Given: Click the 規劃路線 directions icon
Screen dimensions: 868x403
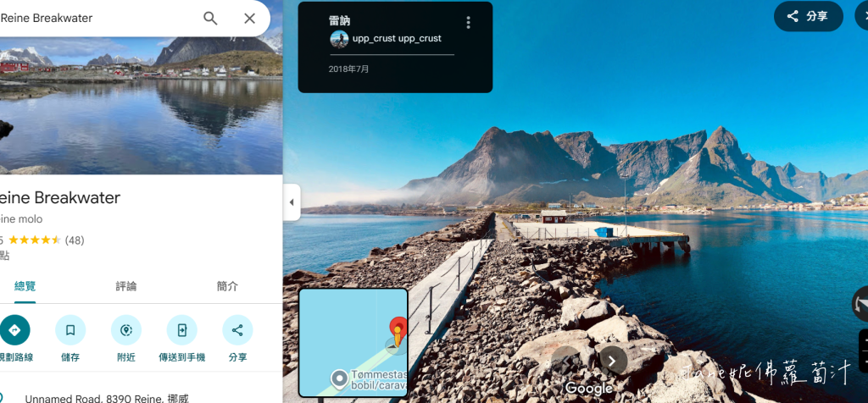Looking at the screenshot, I should tap(15, 330).
